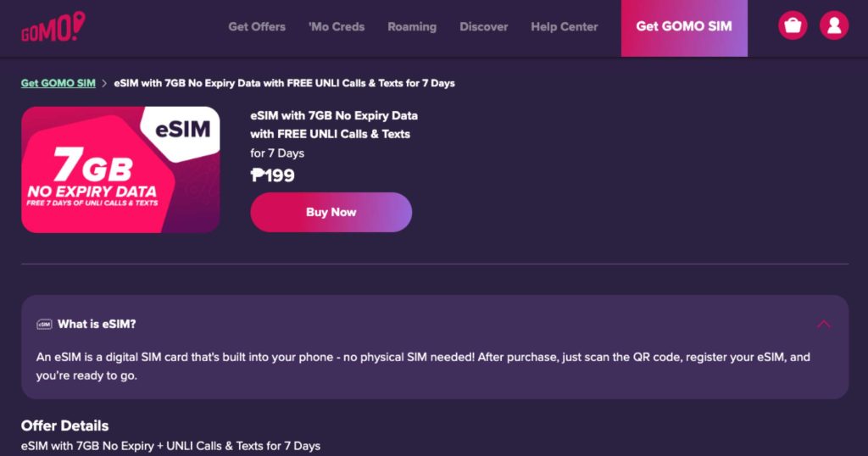The image size is (868, 456).
Task: Open the Get Offers menu
Action: point(257,26)
